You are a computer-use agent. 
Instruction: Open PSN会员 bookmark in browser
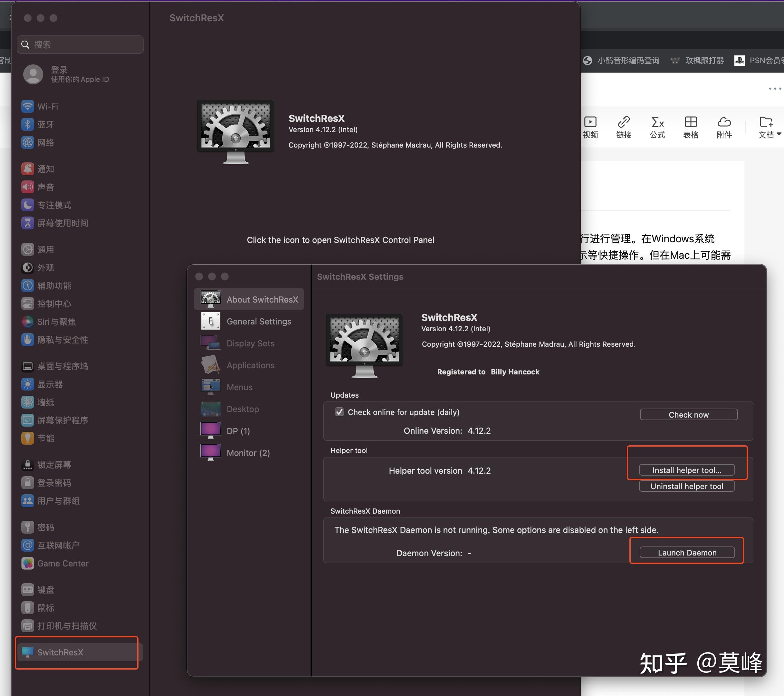pos(759,60)
